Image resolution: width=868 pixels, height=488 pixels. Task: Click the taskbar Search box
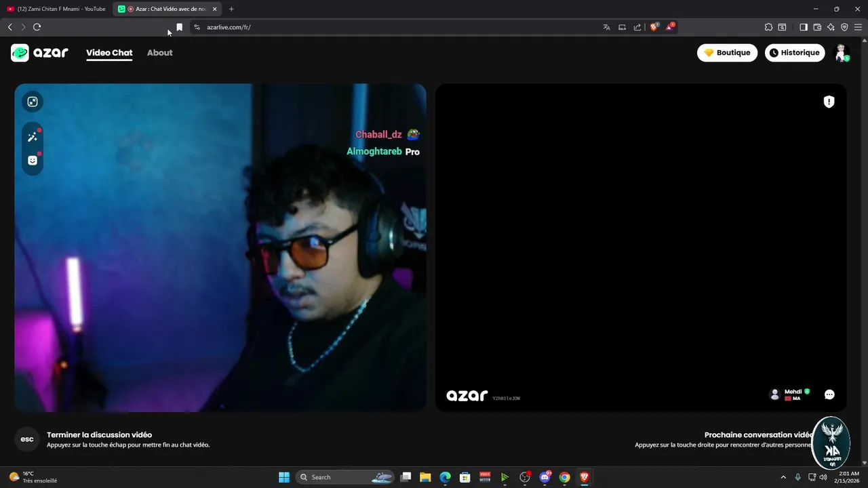tap(346, 477)
